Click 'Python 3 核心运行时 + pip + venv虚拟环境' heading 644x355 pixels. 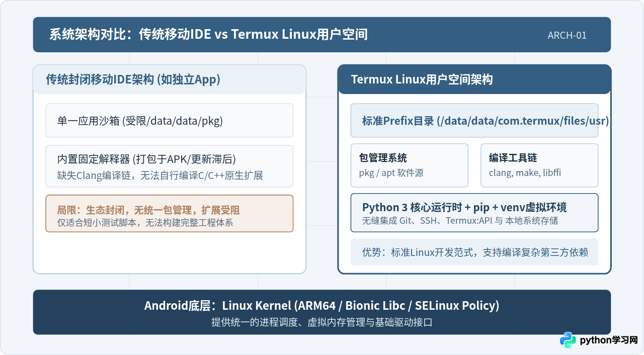pyautogui.click(x=464, y=208)
